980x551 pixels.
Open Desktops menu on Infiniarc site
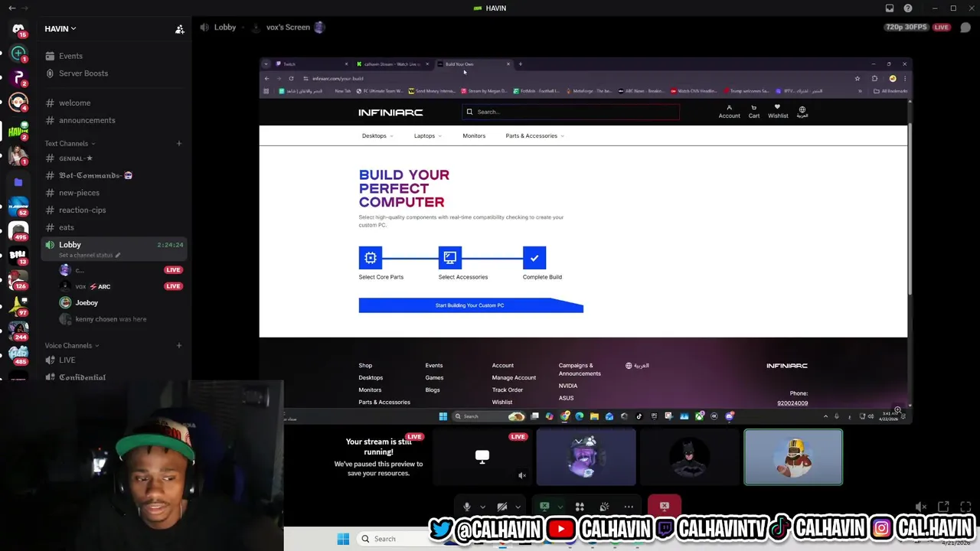377,136
